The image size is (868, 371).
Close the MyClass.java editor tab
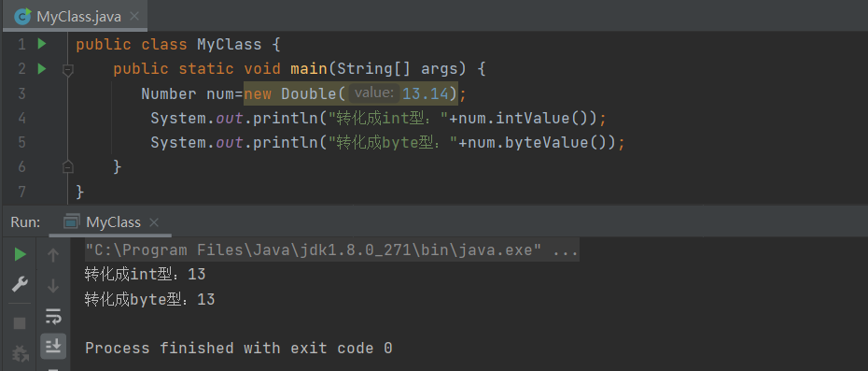134,16
